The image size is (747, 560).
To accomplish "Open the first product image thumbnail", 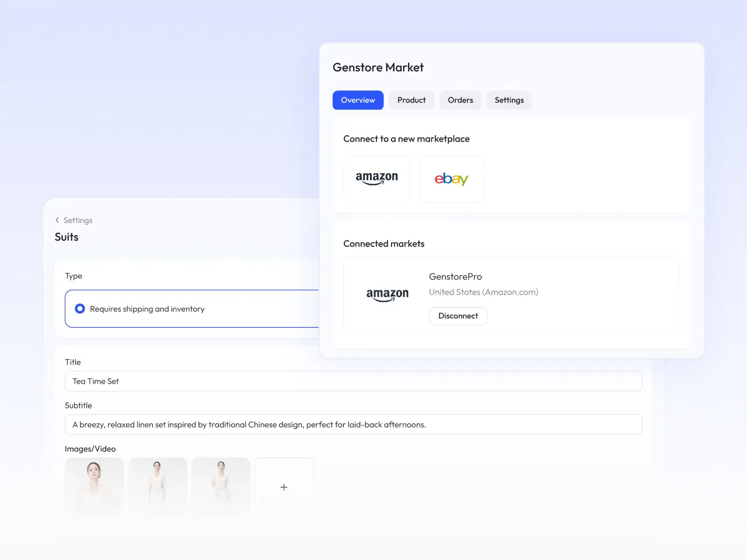I will (94, 487).
